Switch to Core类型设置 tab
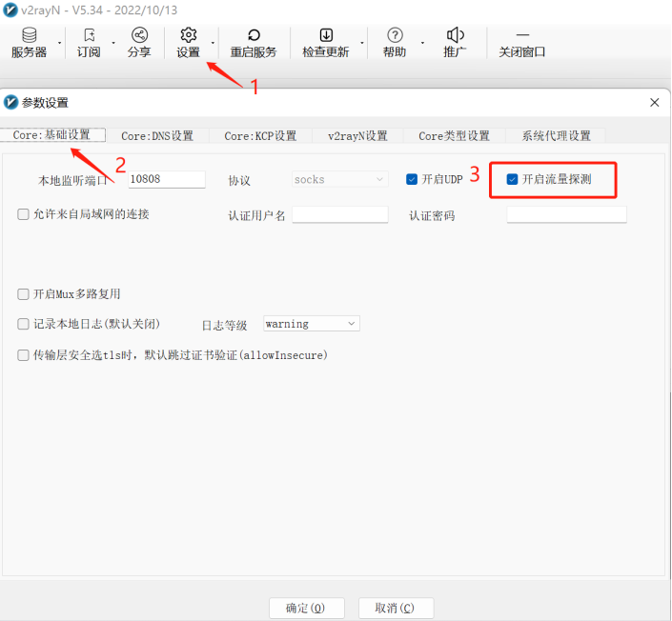The width and height of the screenshot is (672, 621). pos(455,136)
